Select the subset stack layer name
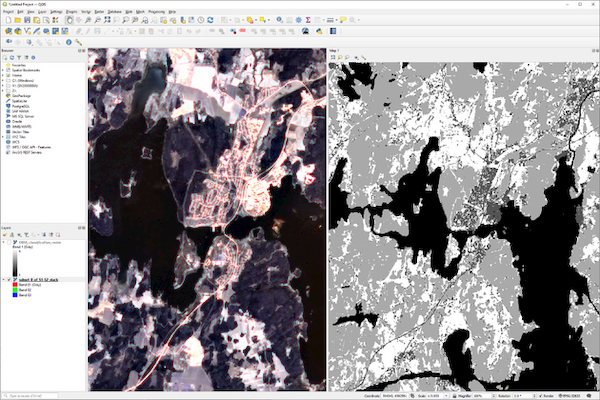The width and height of the screenshot is (600, 400). [x=38, y=280]
